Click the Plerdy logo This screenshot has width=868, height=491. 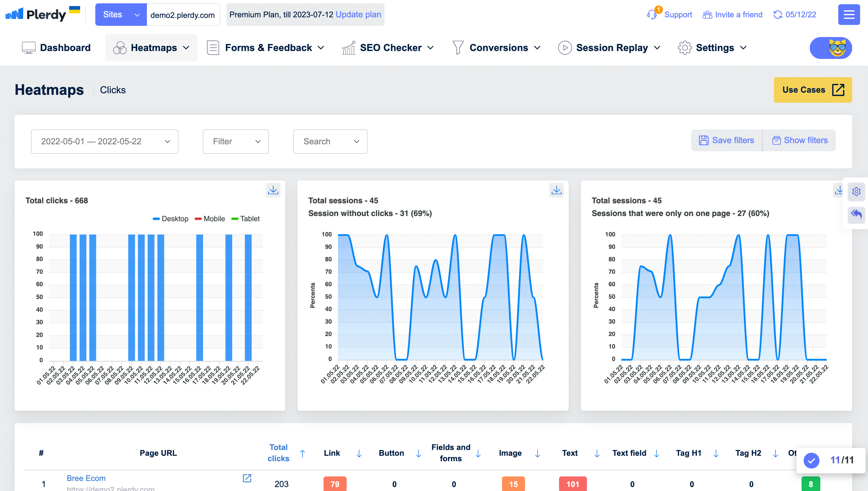[x=36, y=14]
